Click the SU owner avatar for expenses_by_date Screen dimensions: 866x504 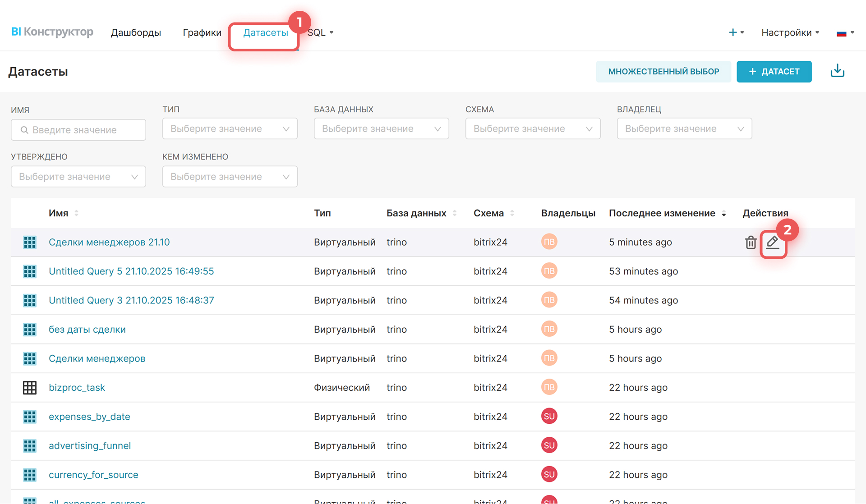click(x=549, y=417)
